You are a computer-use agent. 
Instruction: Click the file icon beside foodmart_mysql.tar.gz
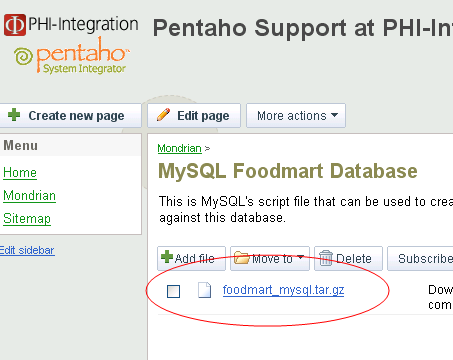(x=204, y=290)
